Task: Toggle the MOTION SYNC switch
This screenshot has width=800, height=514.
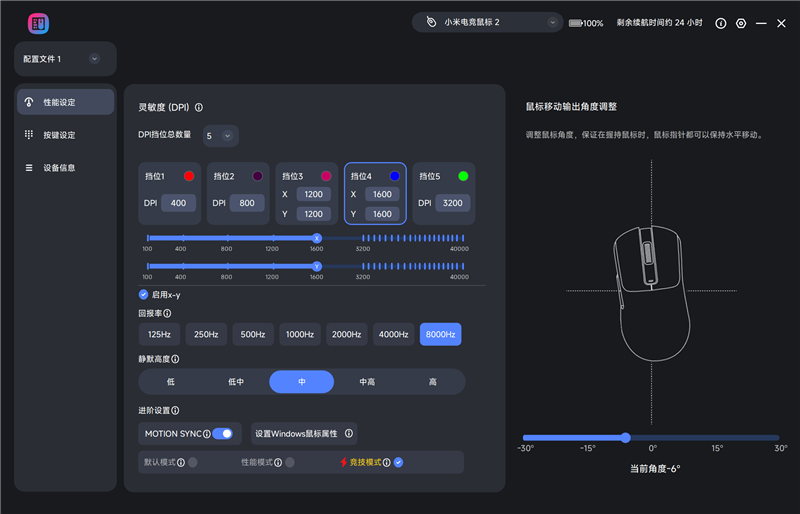Action: pyautogui.click(x=222, y=433)
